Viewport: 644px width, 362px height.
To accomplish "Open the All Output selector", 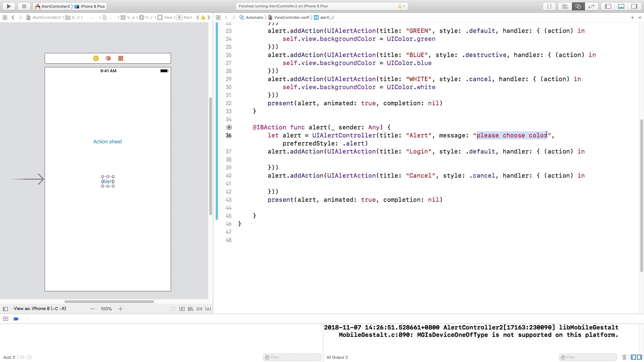I will (337, 357).
